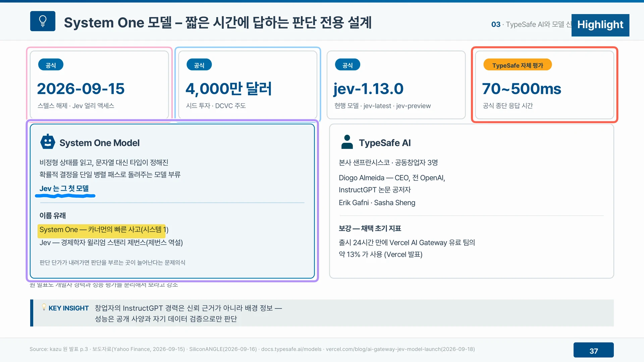
Task: Select the jev-1.13.0 version value
Action: (368, 89)
